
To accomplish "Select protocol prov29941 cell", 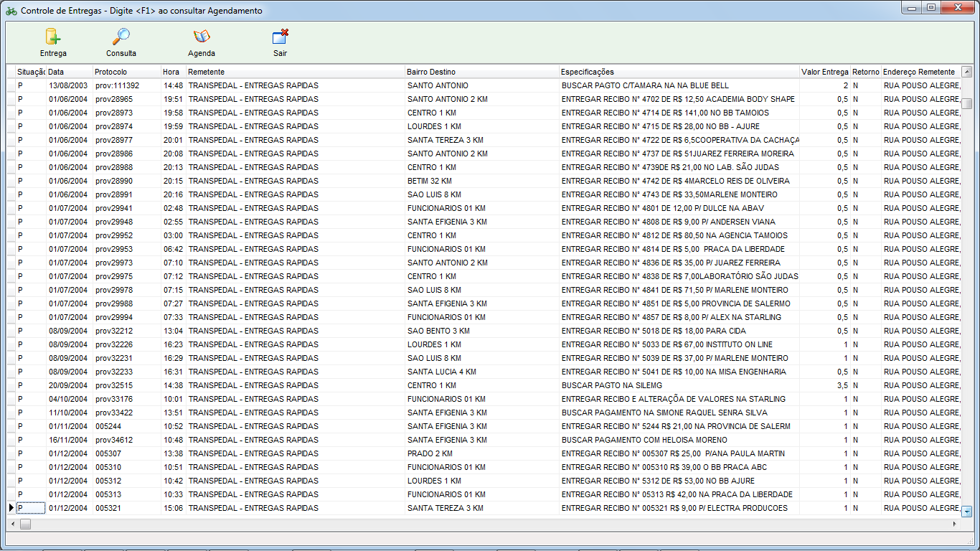I will (x=127, y=208).
